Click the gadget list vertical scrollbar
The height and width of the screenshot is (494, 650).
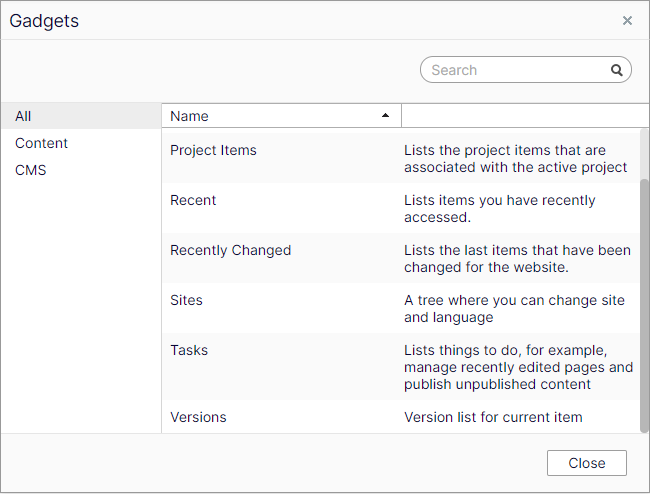pyautogui.click(x=644, y=300)
